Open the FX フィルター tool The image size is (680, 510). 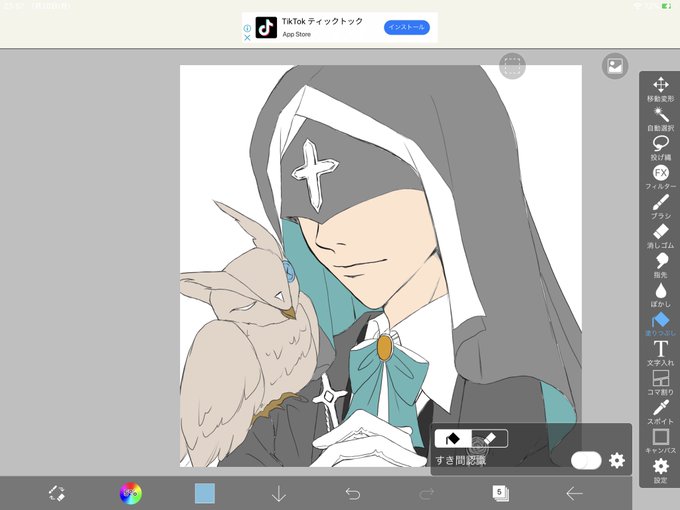[660, 177]
